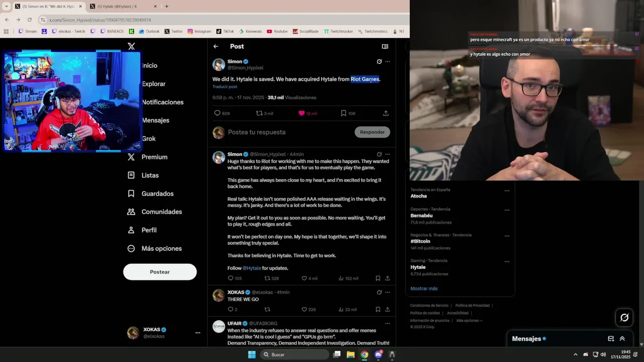The height and width of the screenshot is (362, 644).
Task: Bookmark the main post showing 108
Action: 348,113
